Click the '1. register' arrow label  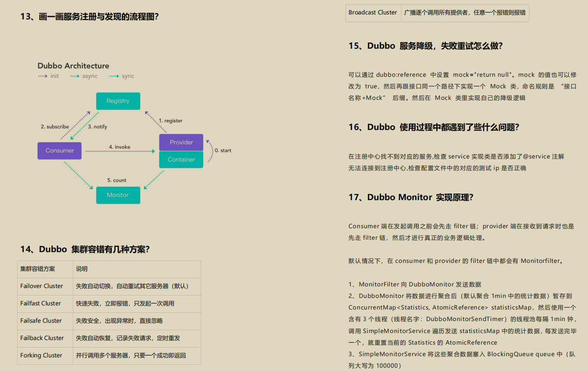(x=171, y=121)
